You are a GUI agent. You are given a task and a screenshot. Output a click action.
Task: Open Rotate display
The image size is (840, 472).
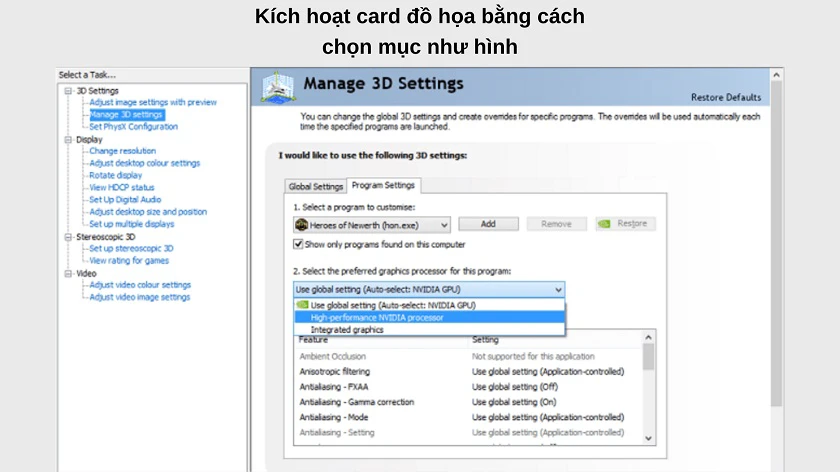[116, 176]
